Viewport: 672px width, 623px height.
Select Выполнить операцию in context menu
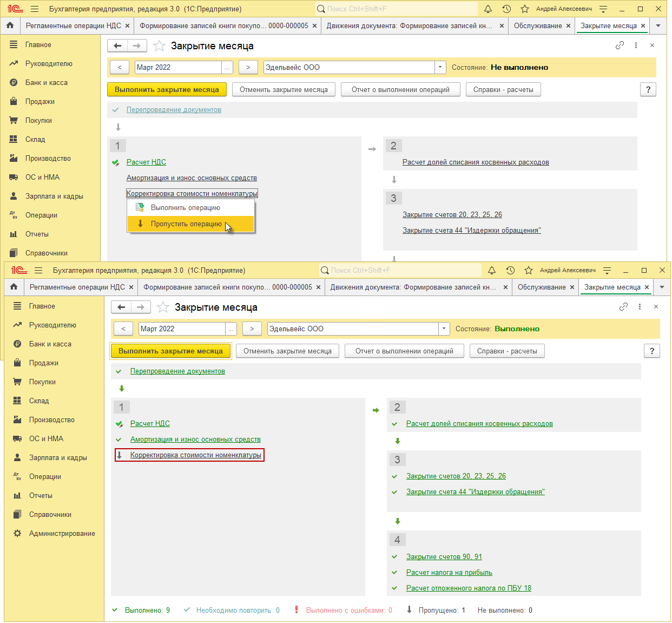191,207
